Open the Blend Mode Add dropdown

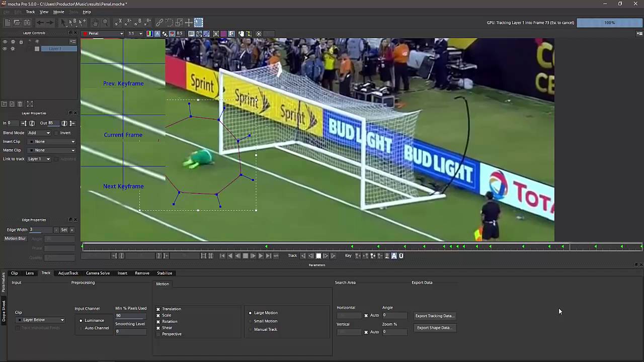(x=39, y=133)
